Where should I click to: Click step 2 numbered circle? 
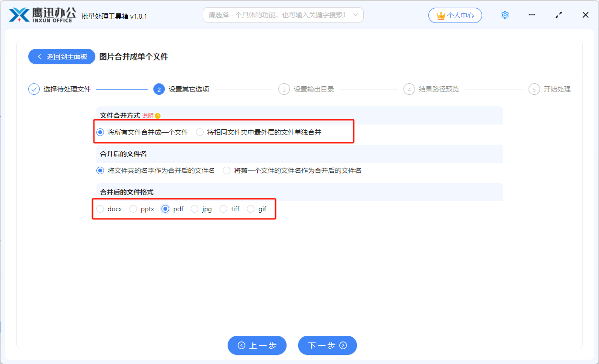(x=159, y=89)
